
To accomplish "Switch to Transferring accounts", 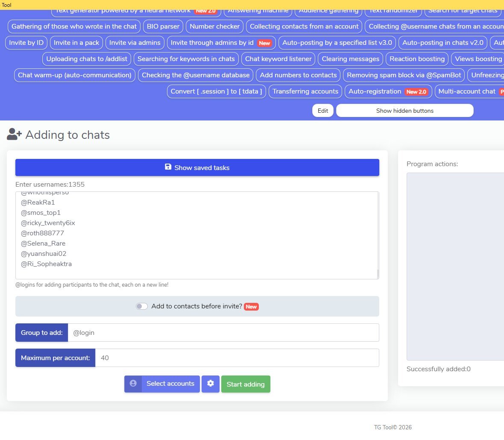I will (x=305, y=91).
